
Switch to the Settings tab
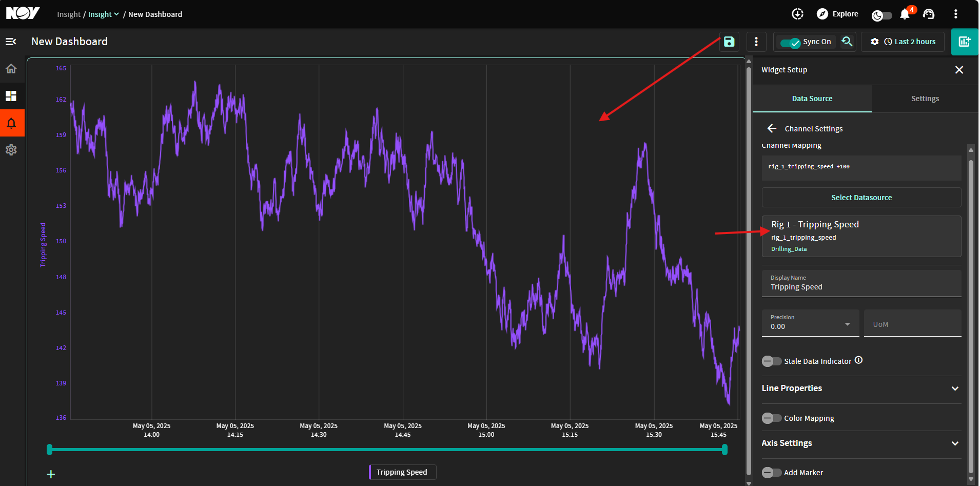[x=925, y=99]
